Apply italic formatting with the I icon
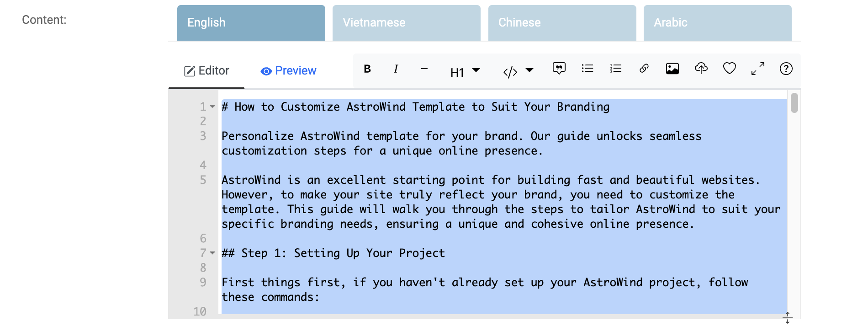 pyautogui.click(x=396, y=69)
